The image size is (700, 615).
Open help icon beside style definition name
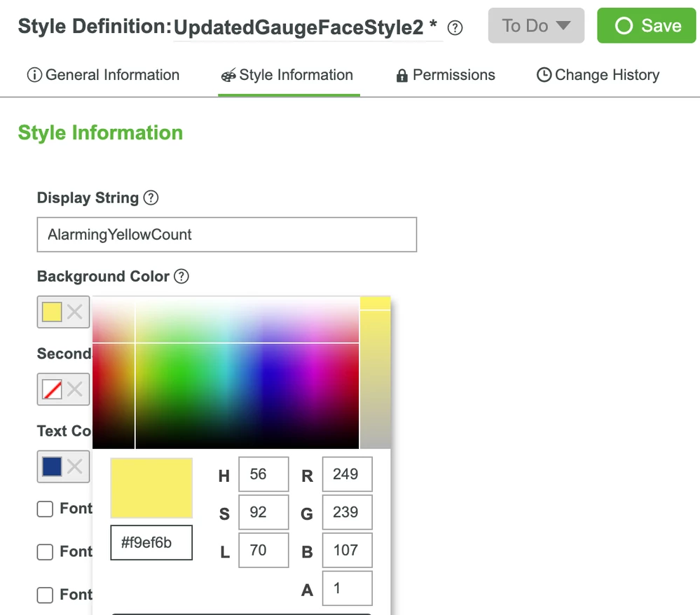tap(455, 28)
